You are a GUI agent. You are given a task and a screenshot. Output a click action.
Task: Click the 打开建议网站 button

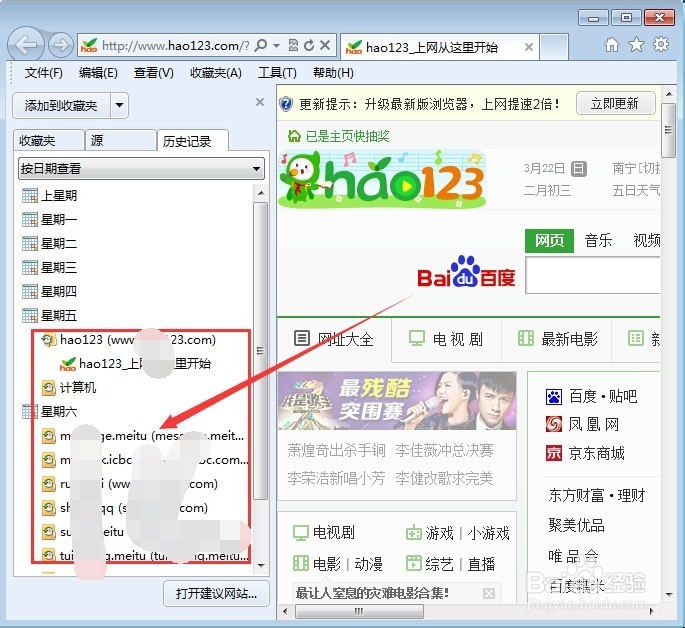(x=216, y=593)
